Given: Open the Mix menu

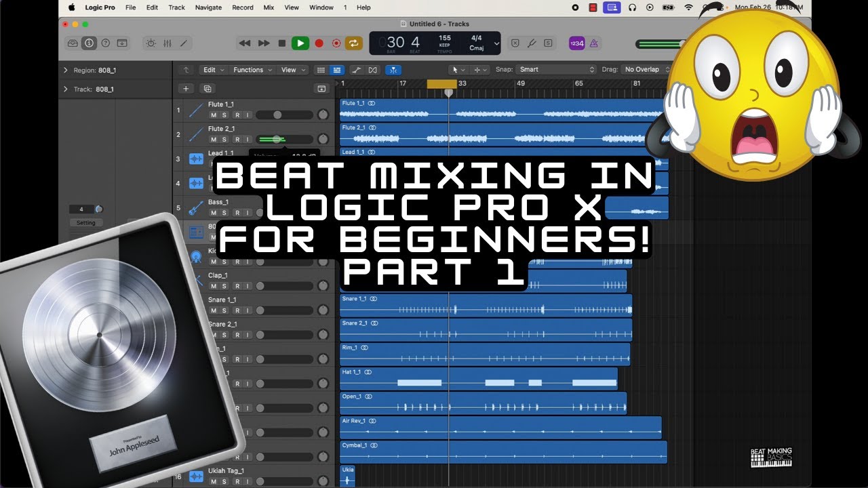Looking at the screenshot, I should click(269, 7).
